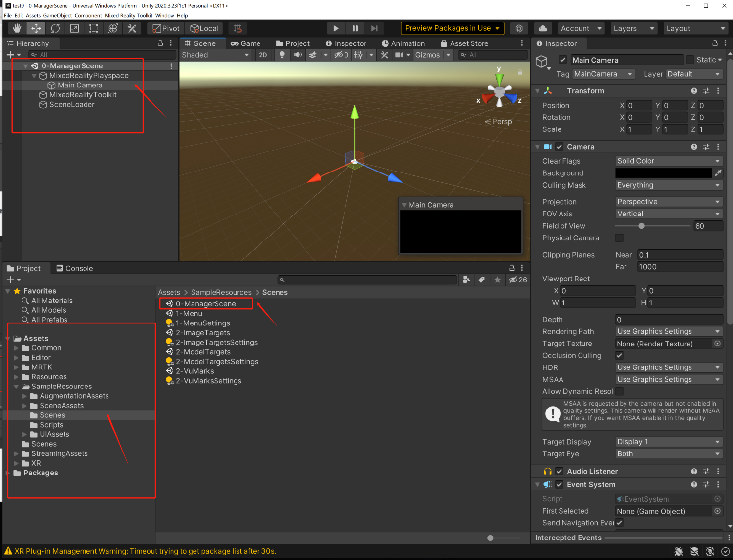The height and width of the screenshot is (560, 733).
Task: Open Camera component presets
Action: tap(706, 147)
